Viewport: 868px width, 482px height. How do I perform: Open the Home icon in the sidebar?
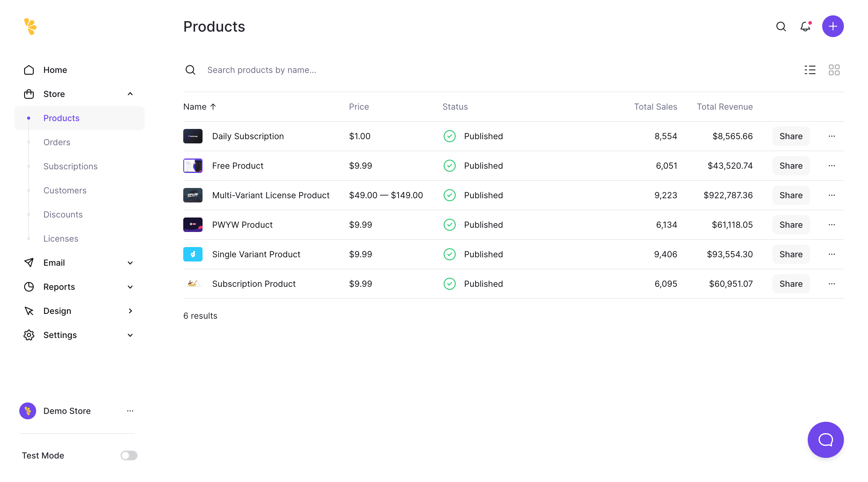pyautogui.click(x=29, y=70)
